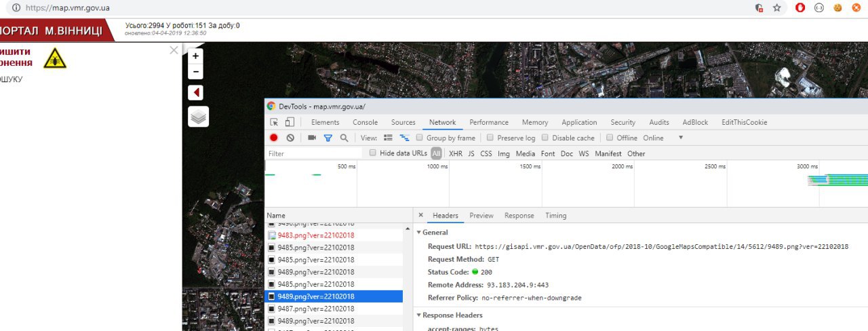Click the orange X extension icon
The image size is (868, 331).
click(856, 8)
